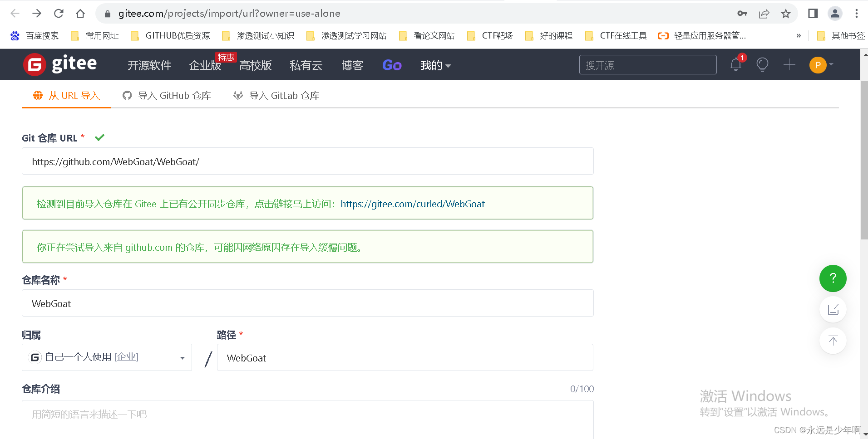868x439 pixels.
Task: Open notifications bell icon
Action: click(x=736, y=64)
